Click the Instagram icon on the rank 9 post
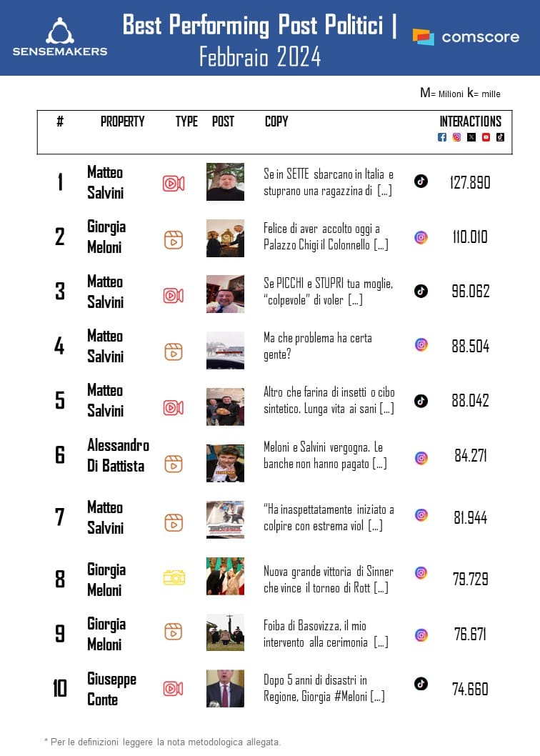The width and height of the screenshot is (540, 756). [x=421, y=635]
